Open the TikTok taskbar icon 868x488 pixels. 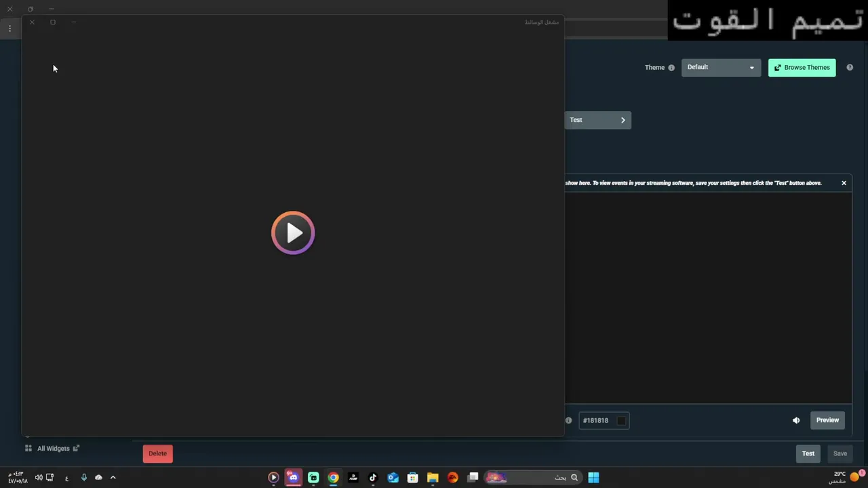tap(373, 478)
